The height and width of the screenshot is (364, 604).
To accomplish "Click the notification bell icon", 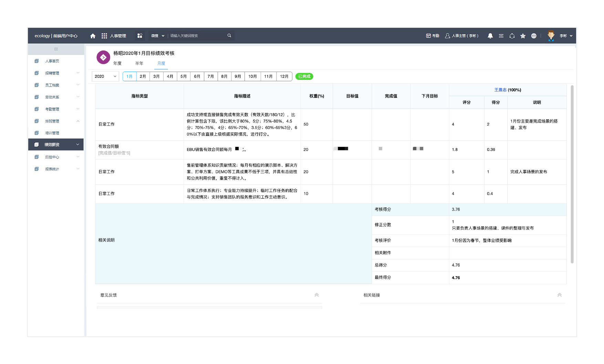I will [490, 36].
